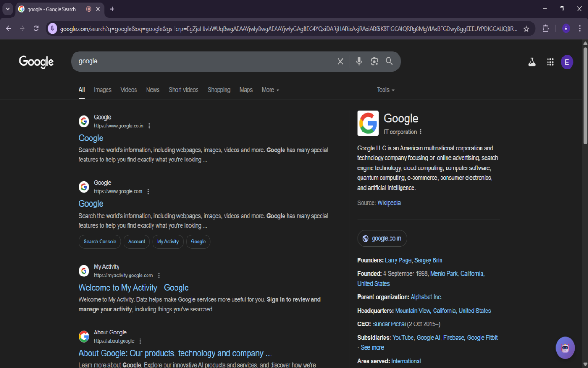The image size is (588, 368).
Task: Switch to the Short videos tab
Action: pos(183,90)
